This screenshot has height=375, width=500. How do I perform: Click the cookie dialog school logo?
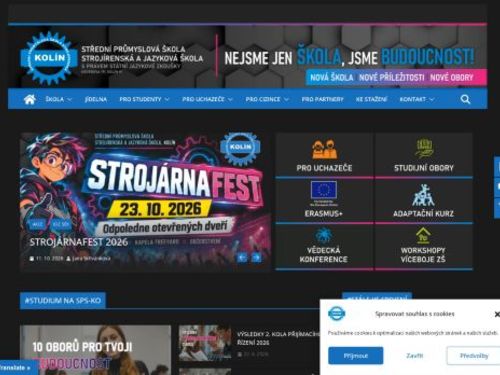[x=336, y=313]
